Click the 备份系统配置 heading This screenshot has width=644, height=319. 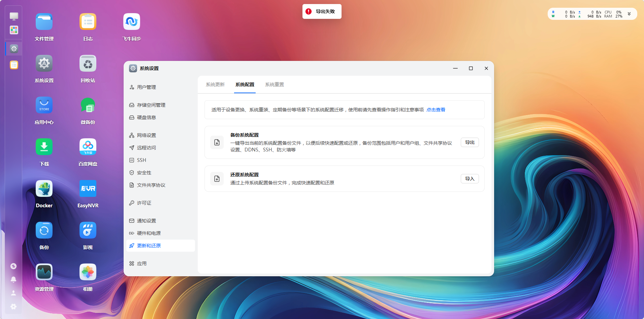[245, 135]
